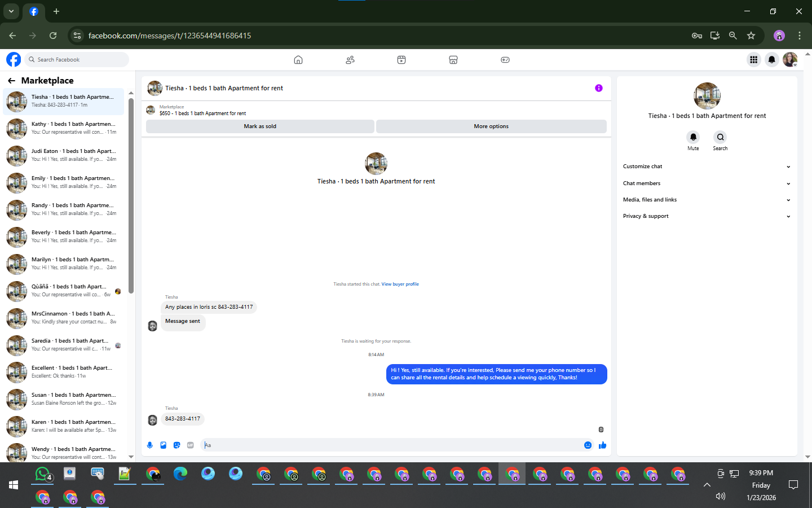Image resolution: width=812 pixels, height=508 pixels.
Task: Open the account profile picture menu
Action: pos(790,59)
